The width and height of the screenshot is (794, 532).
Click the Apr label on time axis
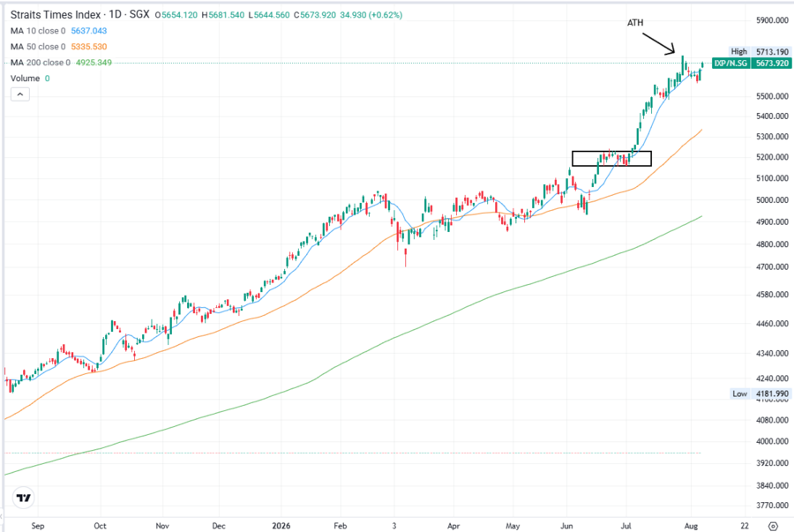pos(453,526)
